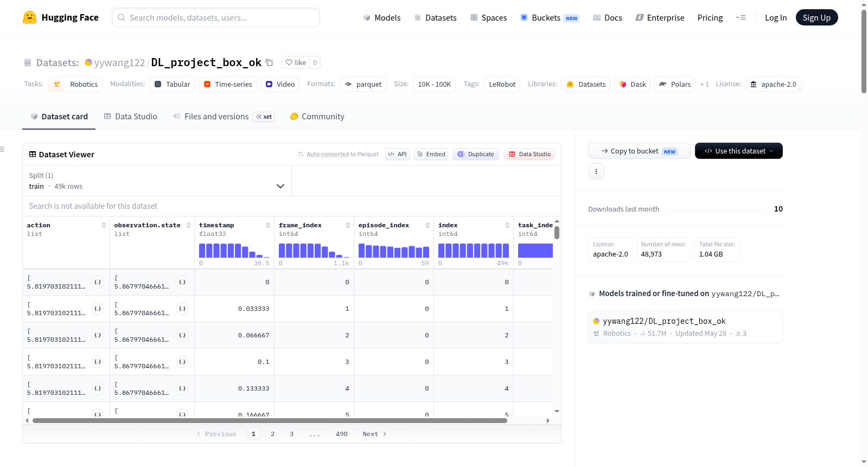Click the apache-2.0 license tag
This screenshot has height=467, width=868.
point(774,84)
